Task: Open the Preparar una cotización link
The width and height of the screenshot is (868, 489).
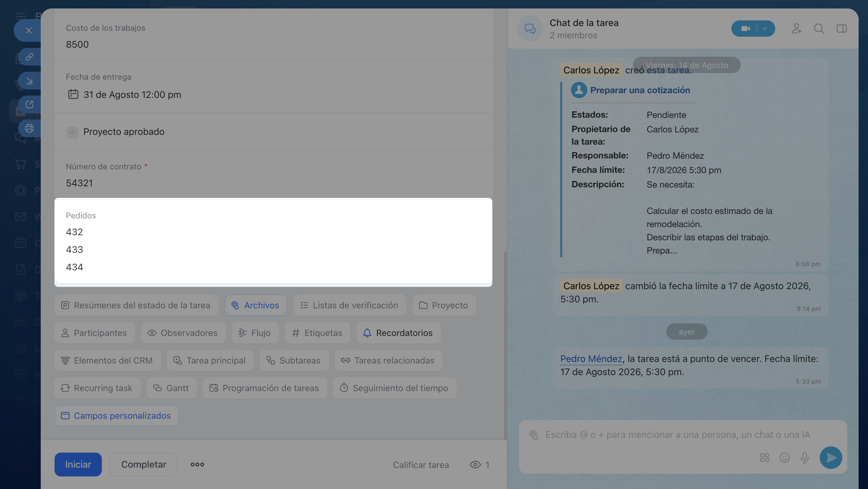Action: click(640, 90)
